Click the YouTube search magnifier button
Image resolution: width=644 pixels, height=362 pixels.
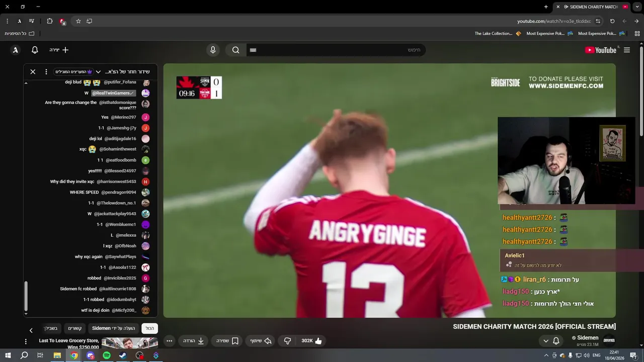[235, 50]
